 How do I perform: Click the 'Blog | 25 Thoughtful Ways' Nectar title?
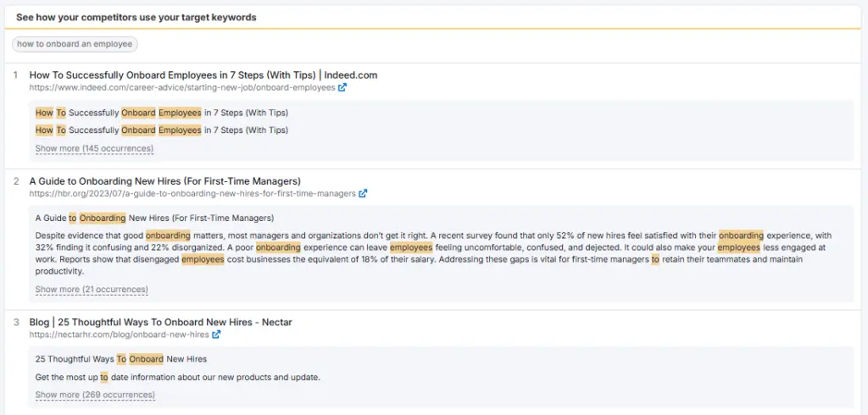160,322
